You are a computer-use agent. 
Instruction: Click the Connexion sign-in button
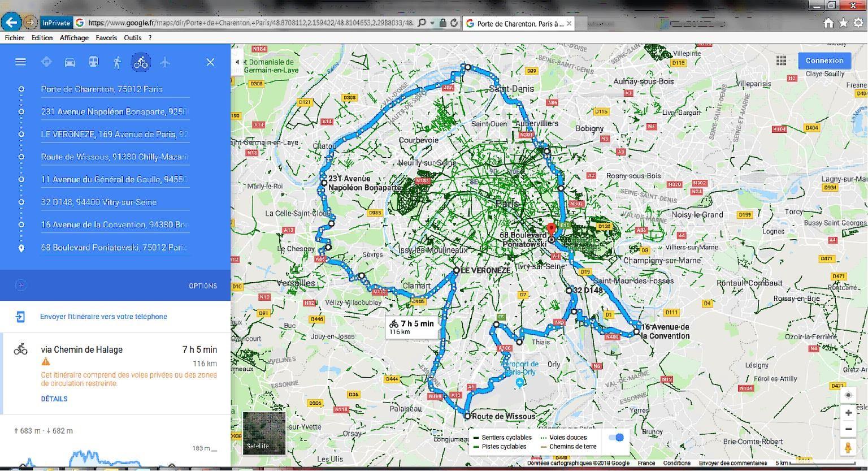(824, 61)
